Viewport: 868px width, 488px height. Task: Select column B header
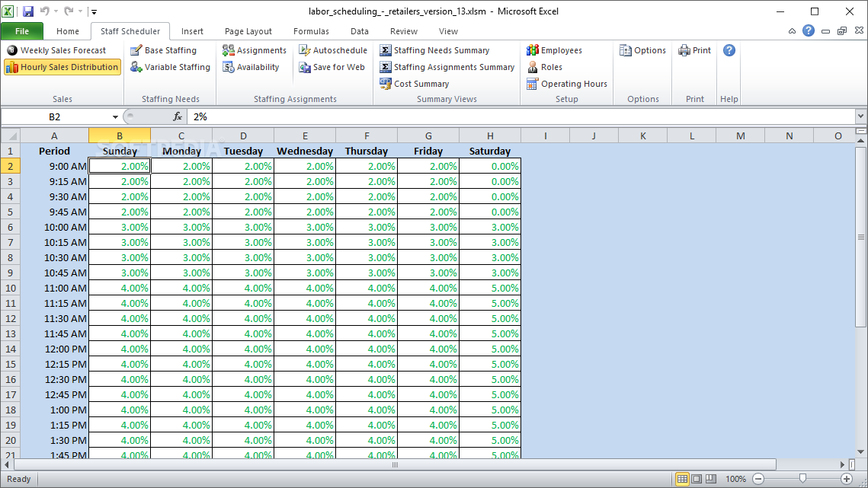(120, 136)
